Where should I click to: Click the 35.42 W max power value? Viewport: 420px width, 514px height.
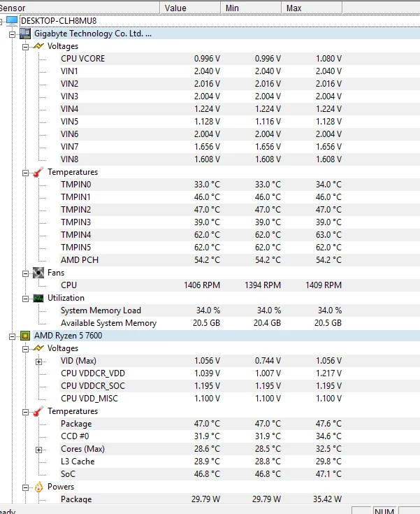pyautogui.click(x=327, y=499)
